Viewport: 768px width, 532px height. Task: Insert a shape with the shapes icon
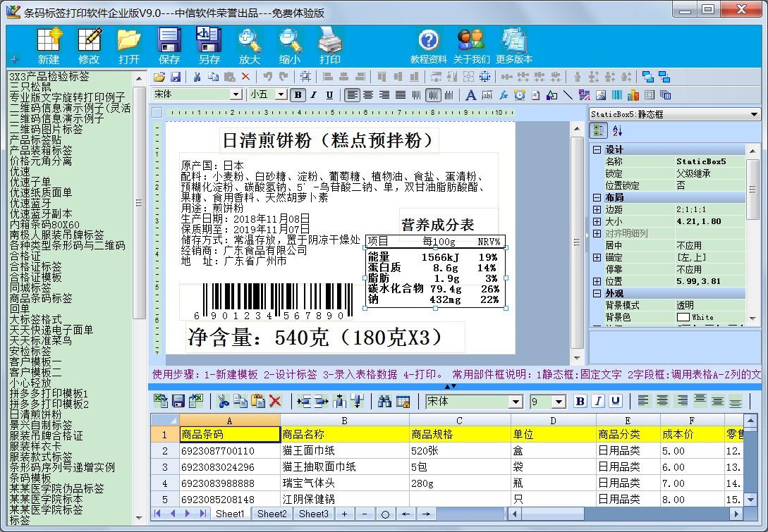tap(551, 95)
